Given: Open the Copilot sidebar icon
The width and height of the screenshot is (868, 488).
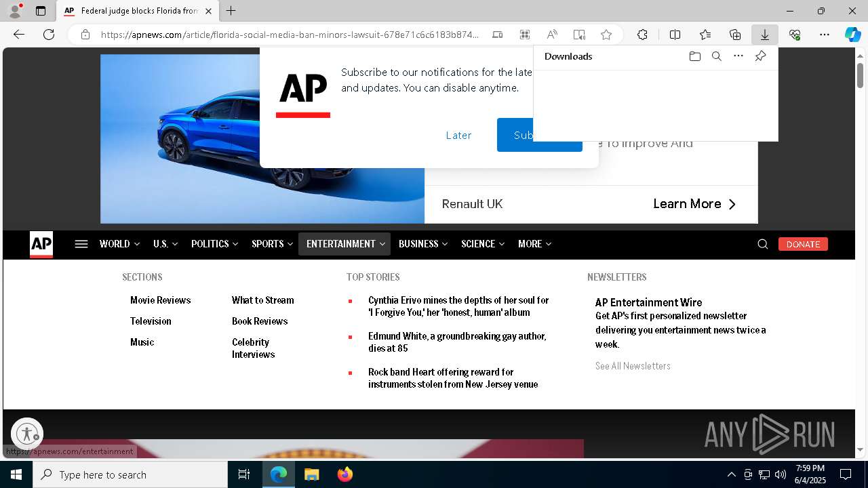Looking at the screenshot, I should (x=852, y=35).
